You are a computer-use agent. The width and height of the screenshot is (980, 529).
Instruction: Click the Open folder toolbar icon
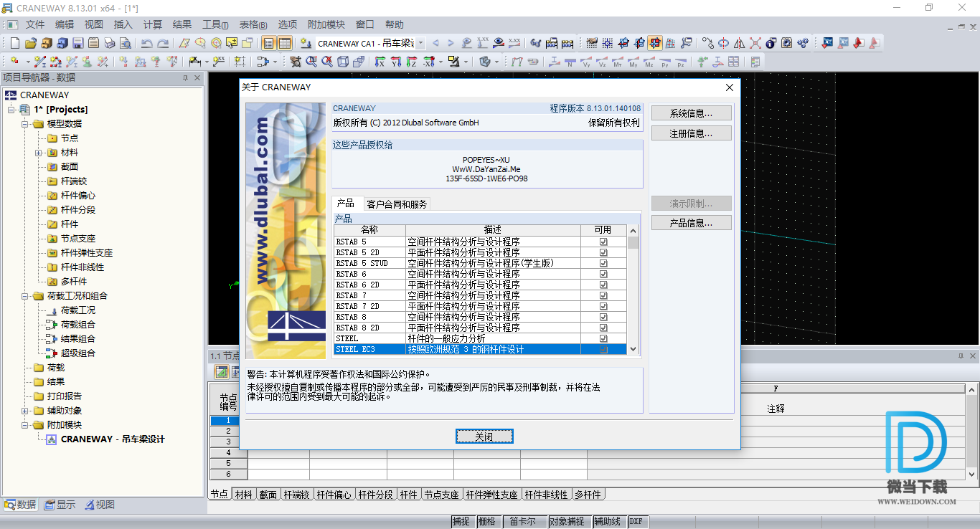31,43
